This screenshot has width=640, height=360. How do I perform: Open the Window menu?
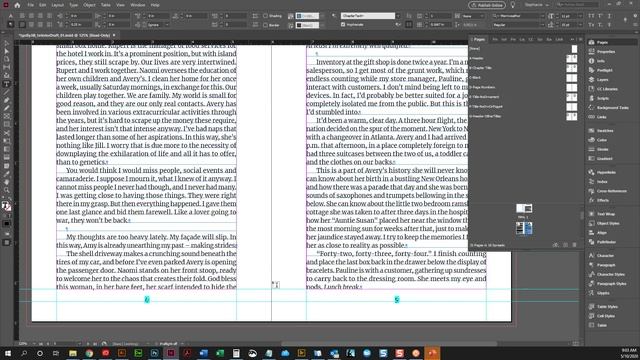click(x=138, y=5)
